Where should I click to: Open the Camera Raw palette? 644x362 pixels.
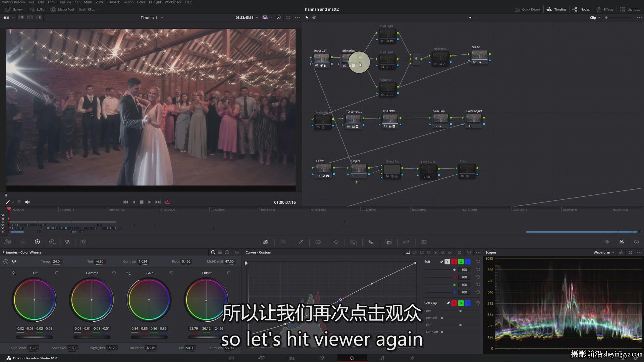[7, 242]
